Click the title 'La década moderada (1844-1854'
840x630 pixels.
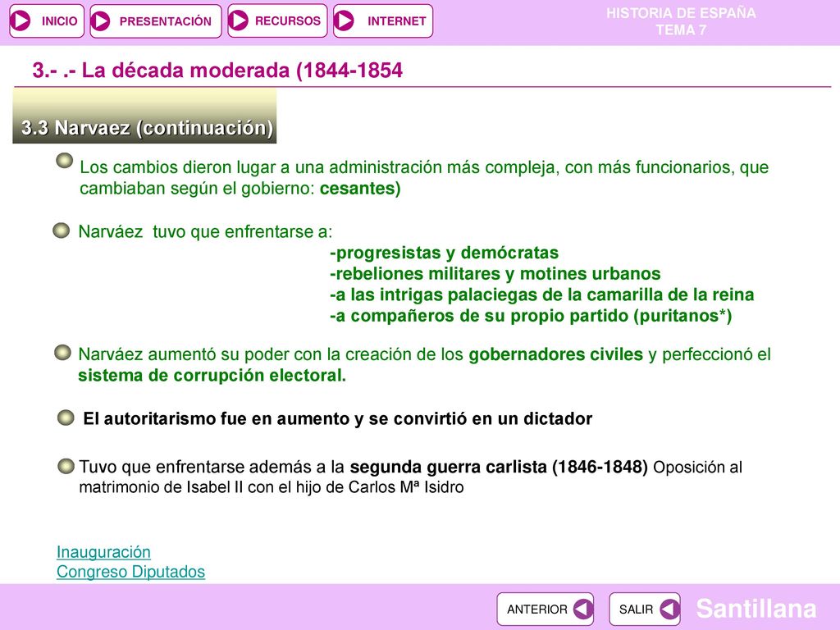pos(242,71)
